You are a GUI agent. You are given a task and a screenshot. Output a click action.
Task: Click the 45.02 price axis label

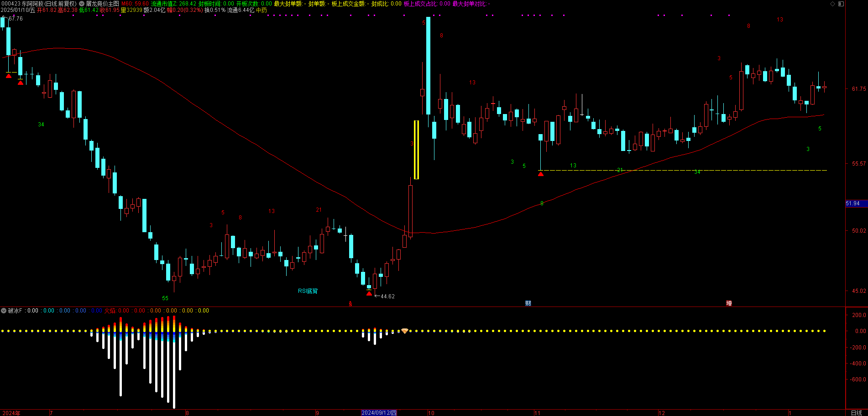coord(859,291)
